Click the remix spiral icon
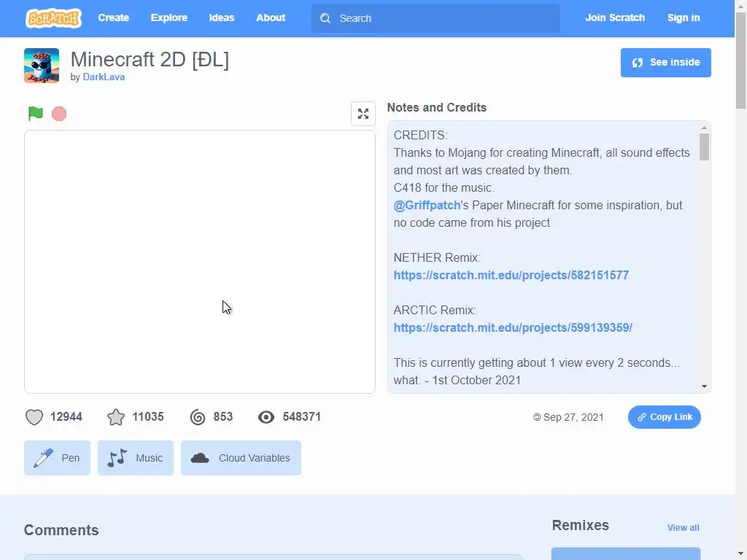Viewport: 747px width, 560px height. (198, 417)
